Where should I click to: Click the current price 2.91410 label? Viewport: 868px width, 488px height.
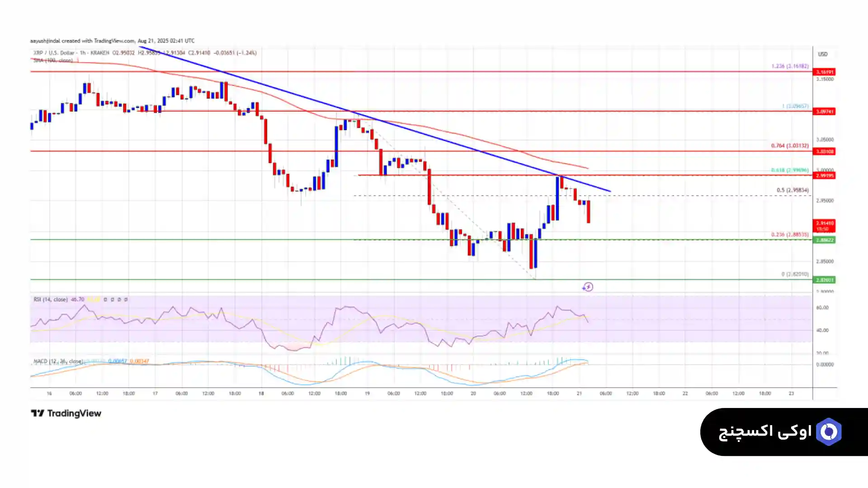coord(824,224)
